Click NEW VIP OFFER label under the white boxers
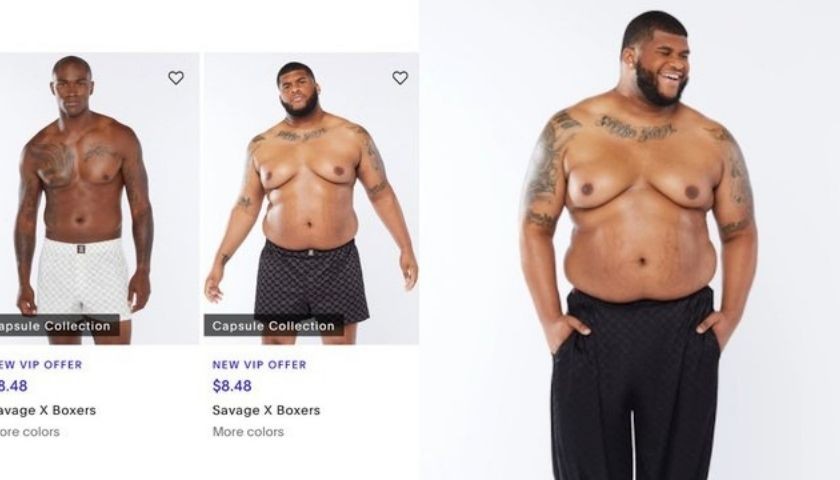The height and width of the screenshot is (480, 840). pos(41,365)
